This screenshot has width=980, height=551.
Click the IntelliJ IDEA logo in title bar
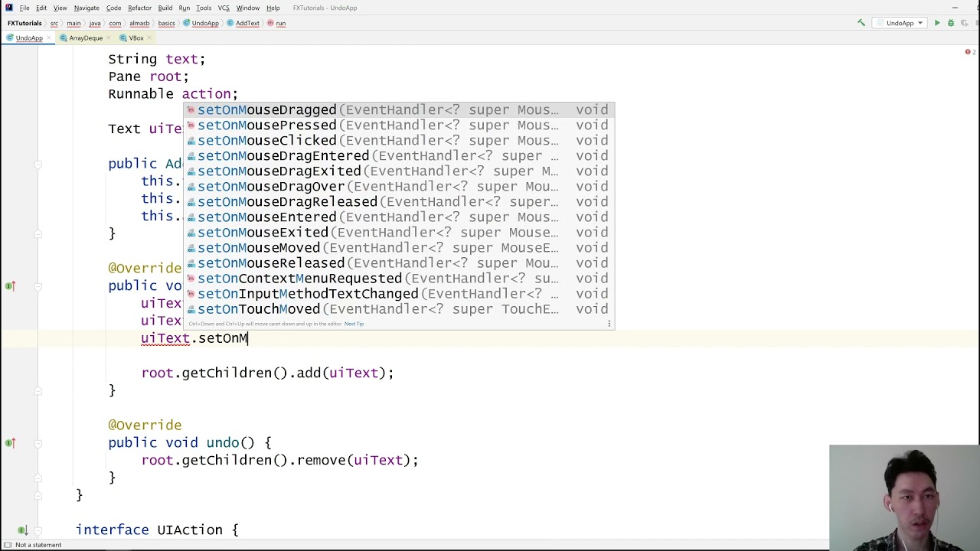tap(8, 8)
